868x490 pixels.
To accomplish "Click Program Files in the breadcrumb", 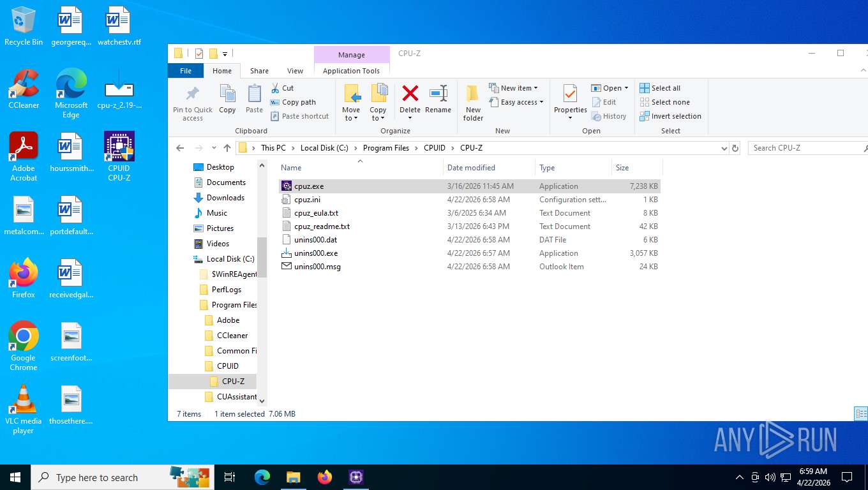I will (x=385, y=148).
